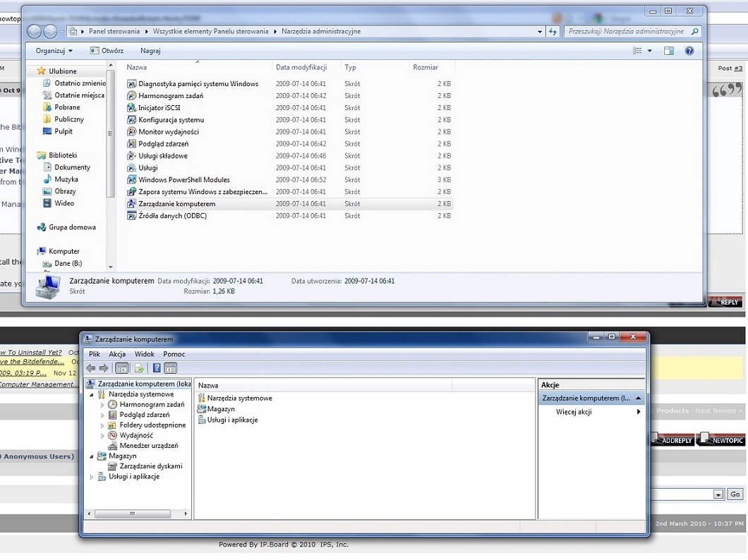This screenshot has width=748, height=560.
Task: Collapse the Magazyn tree node
Action: coord(92,456)
